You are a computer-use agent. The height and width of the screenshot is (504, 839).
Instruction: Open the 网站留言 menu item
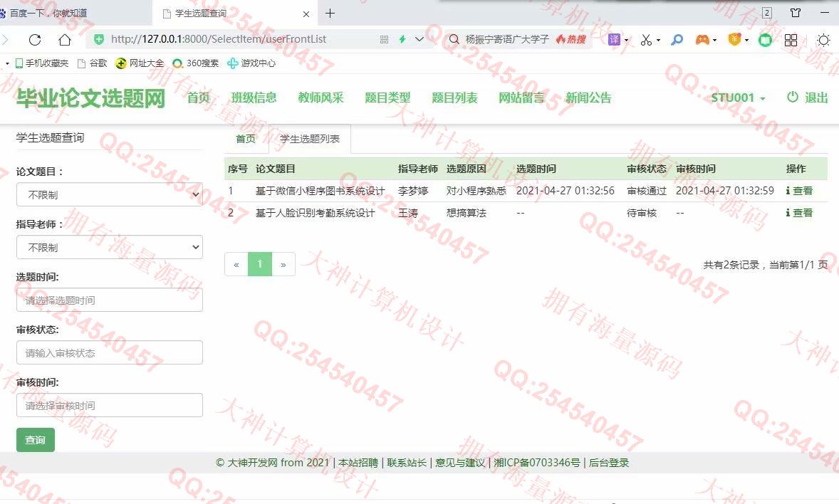point(521,98)
